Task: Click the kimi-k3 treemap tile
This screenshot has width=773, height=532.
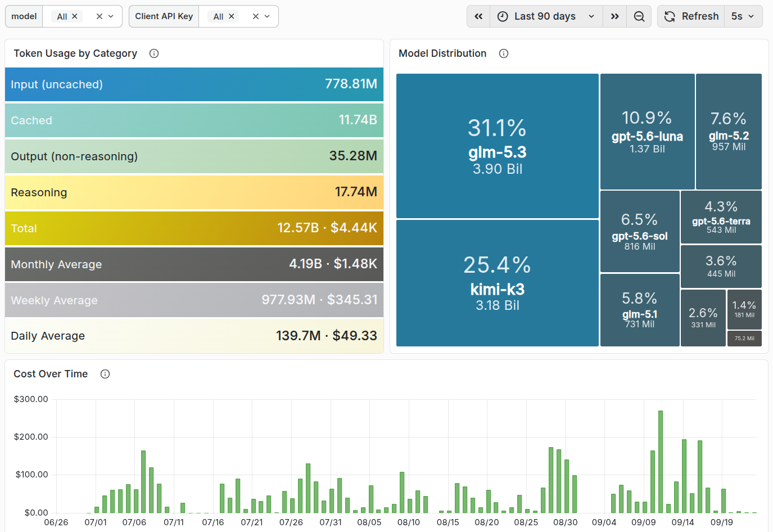Action: [498, 283]
